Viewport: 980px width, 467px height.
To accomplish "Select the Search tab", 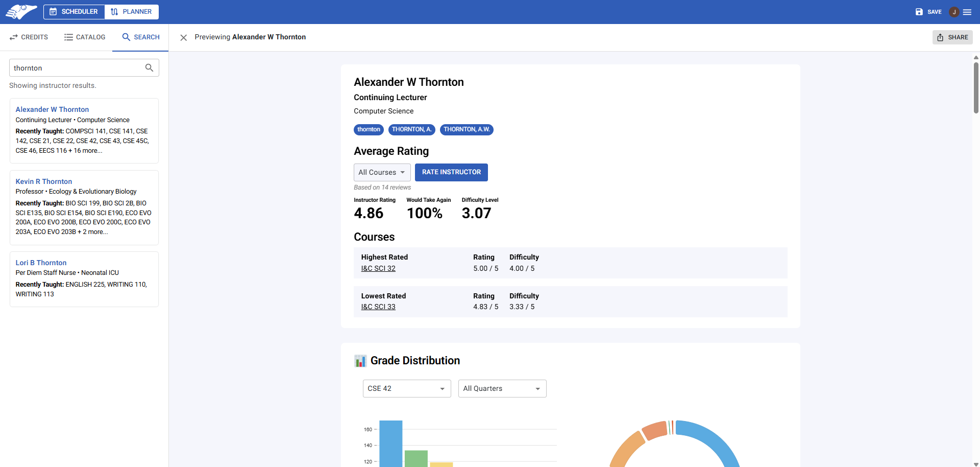I will tap(141, 37).
